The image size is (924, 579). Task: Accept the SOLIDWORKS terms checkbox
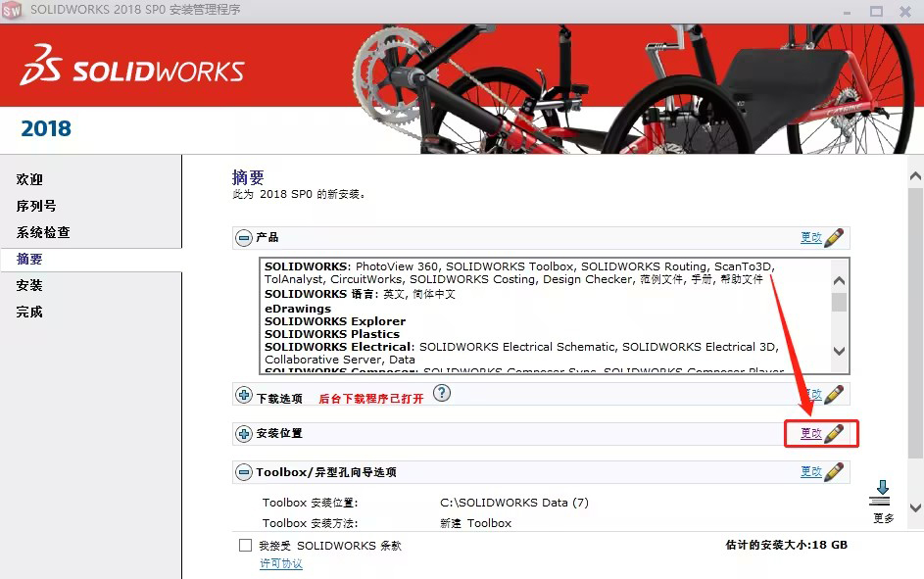[x=245, y=546]
